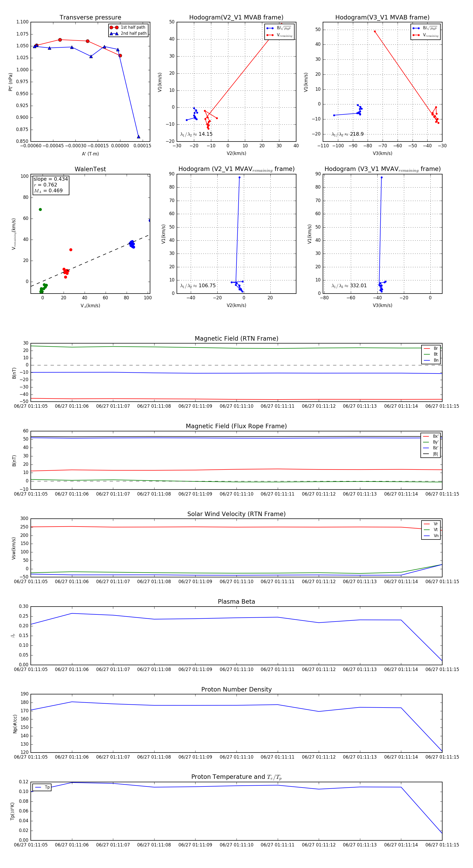Screen dimensions: 473x868
Task: Click the 'Proton Number Density' plot title
Action: coord(236,689)
